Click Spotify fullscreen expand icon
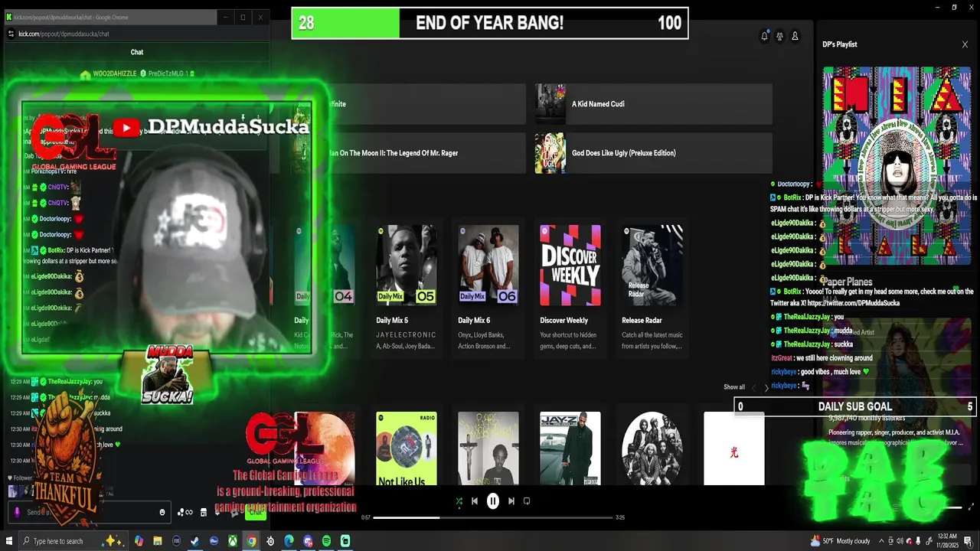980x551 pixels. tap(972, 507)
